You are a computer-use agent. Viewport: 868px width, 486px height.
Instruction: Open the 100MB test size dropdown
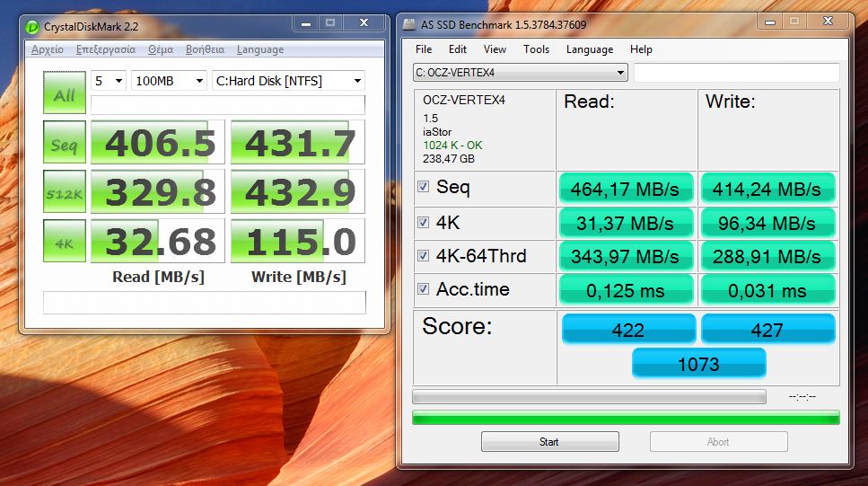[169, 81]
